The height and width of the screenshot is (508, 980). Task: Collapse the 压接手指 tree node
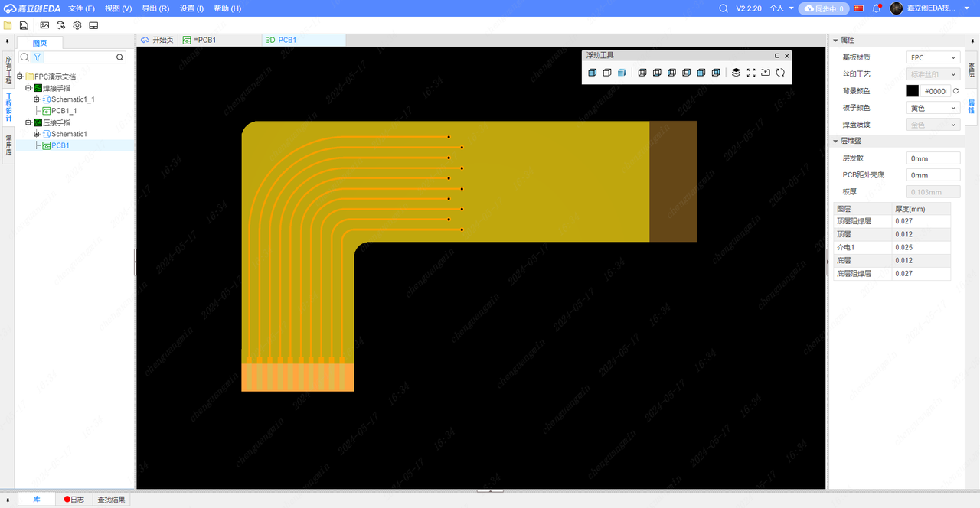coord(28,122)
